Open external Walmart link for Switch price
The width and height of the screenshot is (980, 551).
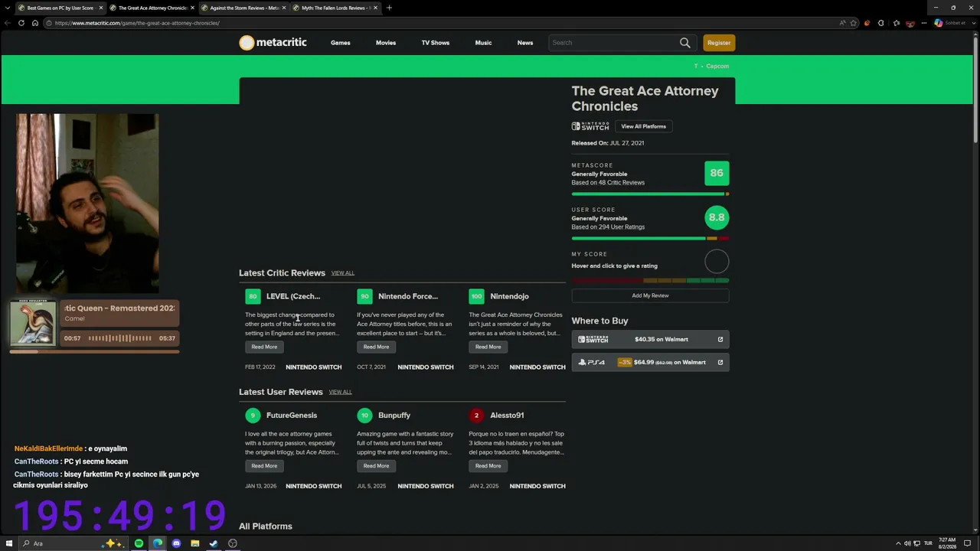pos(720,339)
